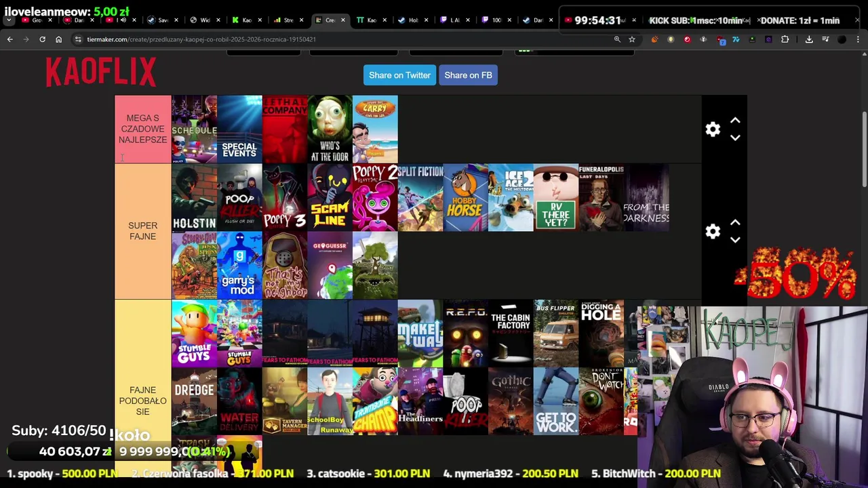Select the Ice Age 2 thumbnail
868x488 pixels.
click(x=511, y=198)
